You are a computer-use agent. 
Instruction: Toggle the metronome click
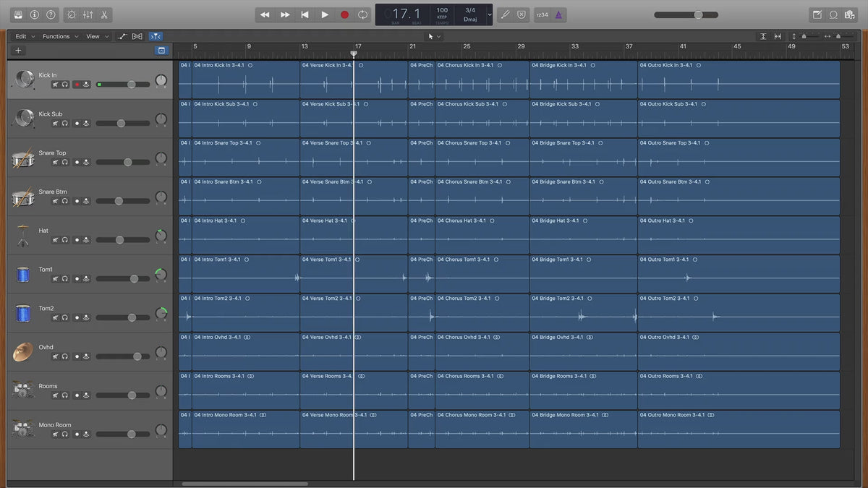click(x=559, y=14)
